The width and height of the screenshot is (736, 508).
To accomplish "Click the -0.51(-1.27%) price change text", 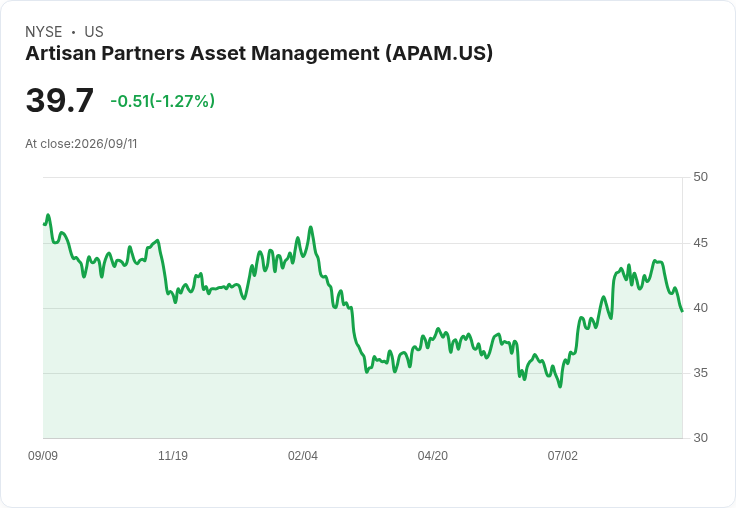I will (x=162, y=101).
